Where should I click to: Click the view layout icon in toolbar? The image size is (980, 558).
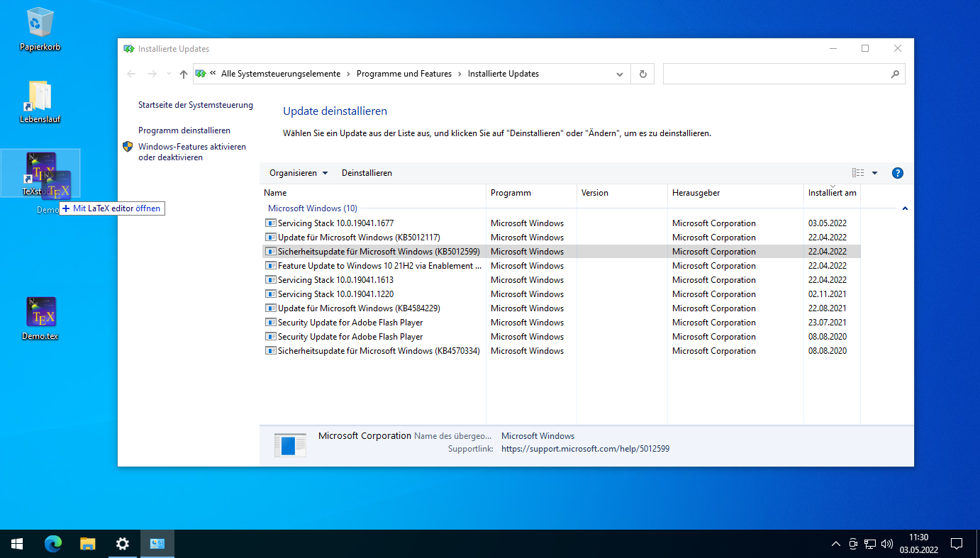[x=858, y=173]
